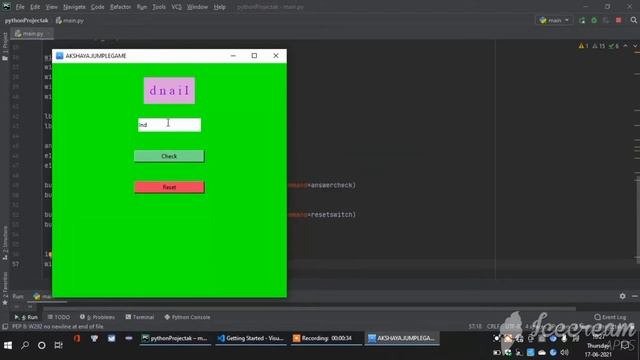Open the Event Log
Viewport: 640px width, 360px height.
[x=610, y=317]
